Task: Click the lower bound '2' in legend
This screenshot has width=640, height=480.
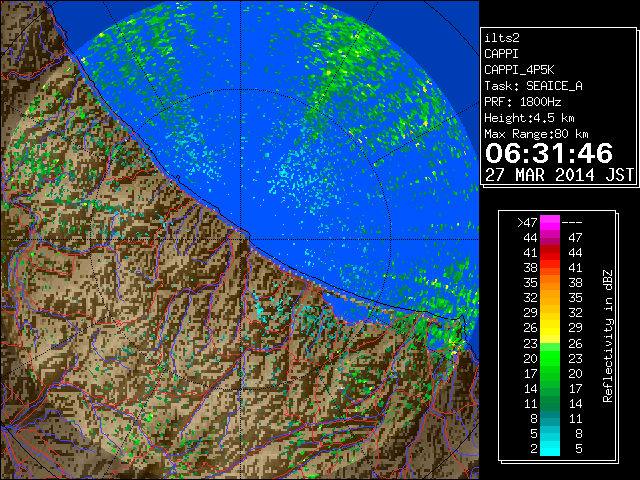Action: 533,449
